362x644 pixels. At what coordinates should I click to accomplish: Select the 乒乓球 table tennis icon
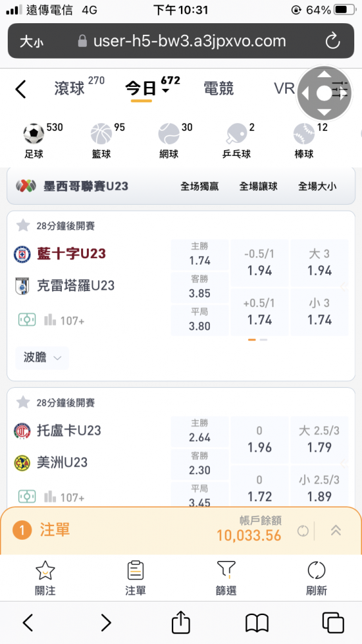[236, 135]
